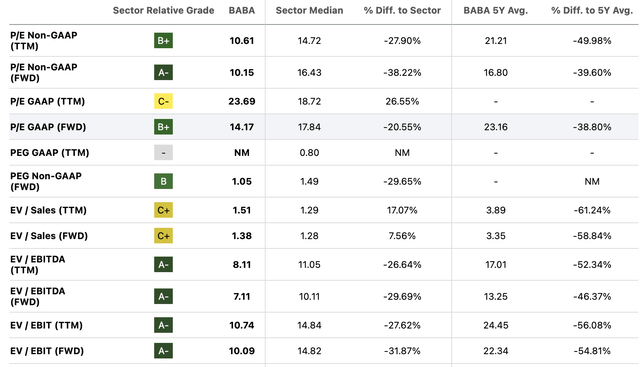Viewport: 640px width, 367px height.
Task: Click the P/E GAAP (FWD) row label
Action: click(48, 127)
